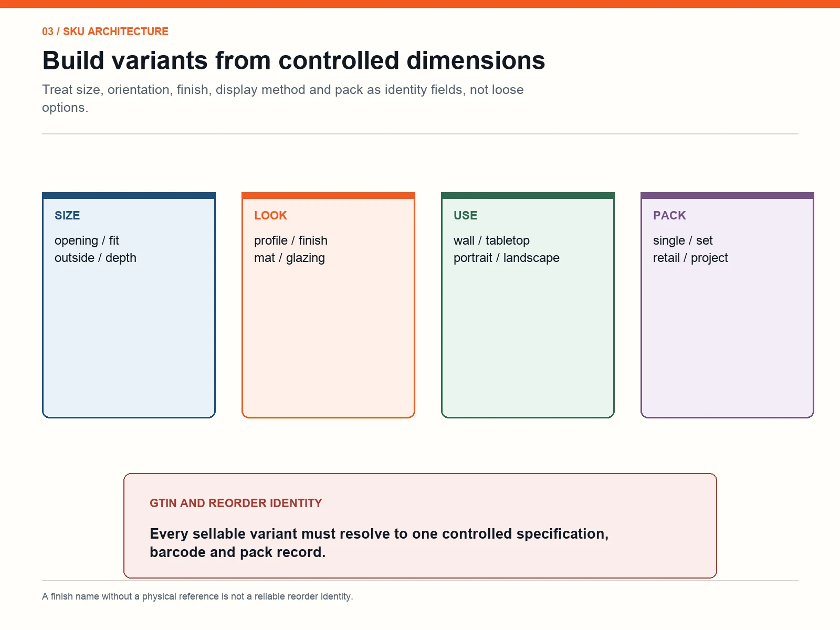The width and height of the screenshot is (840, 630).
Task: Click the blue top bar of SIZE card
Action: point(129,195)
